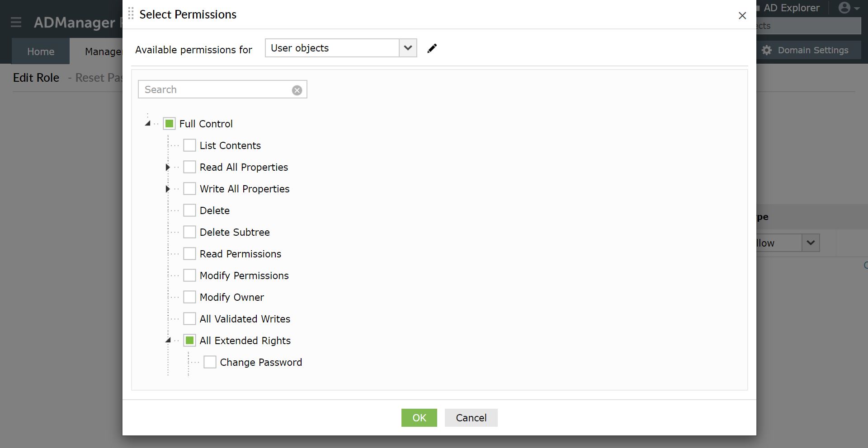The width and height of the screenshot is (868, 448).
Task: Enable the List Contents checkbox
Action: pos(189,145)
